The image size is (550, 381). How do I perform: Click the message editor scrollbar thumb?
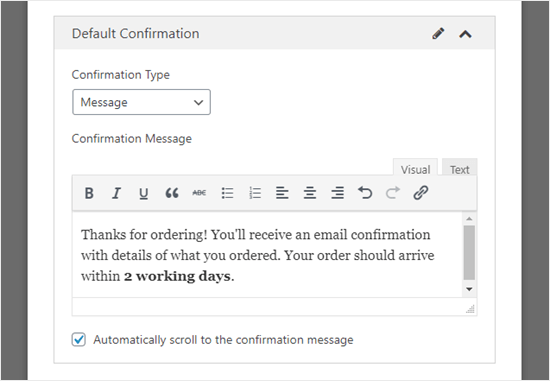(x=469, y=253)
